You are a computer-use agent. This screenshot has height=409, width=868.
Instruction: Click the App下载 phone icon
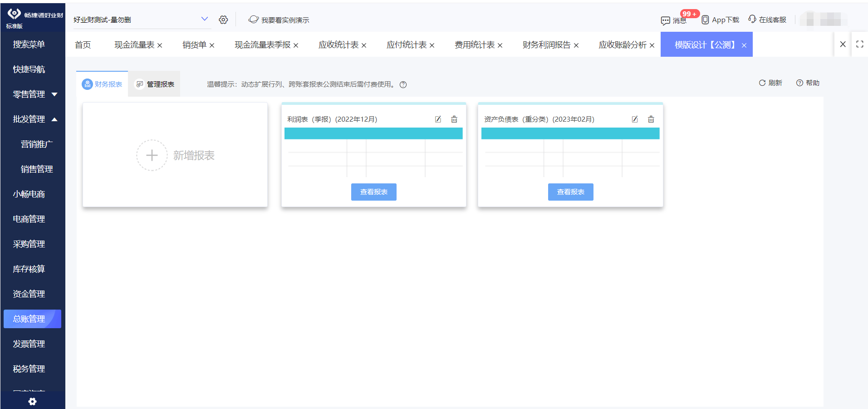[x=705, y=20]
